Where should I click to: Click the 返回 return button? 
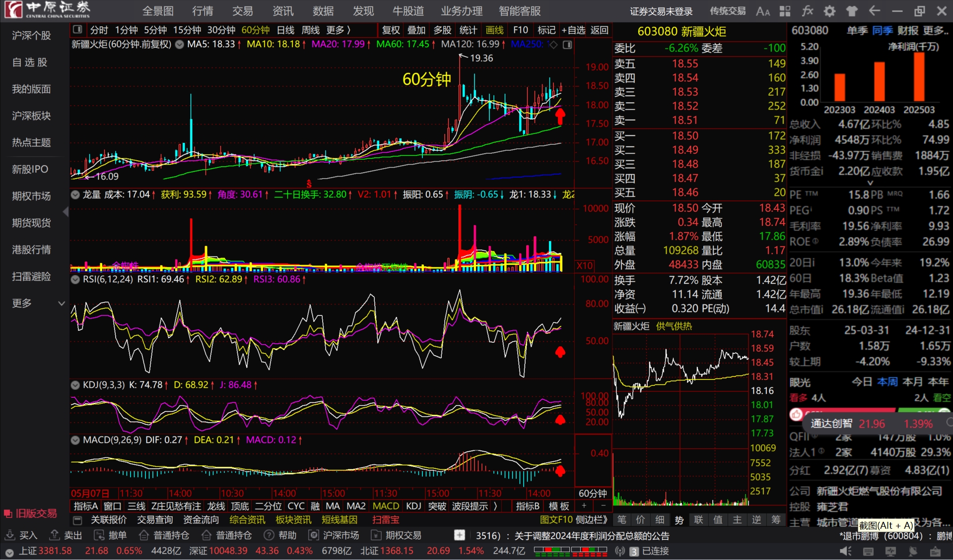coord(599,30)
